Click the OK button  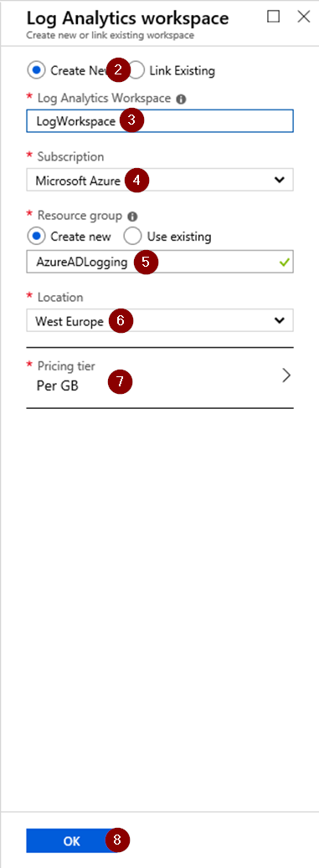point(71,841)
